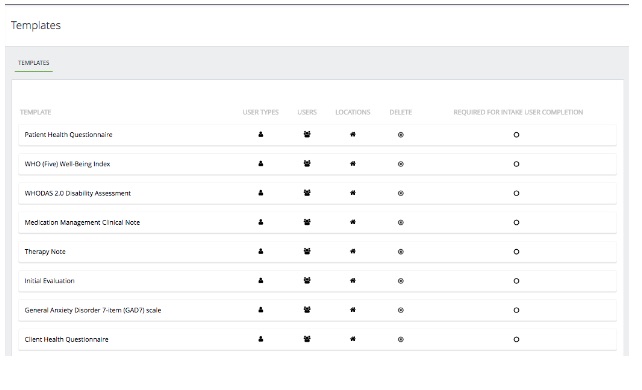Open users for Patient Health Questionnaire

(x=307, y=134)
